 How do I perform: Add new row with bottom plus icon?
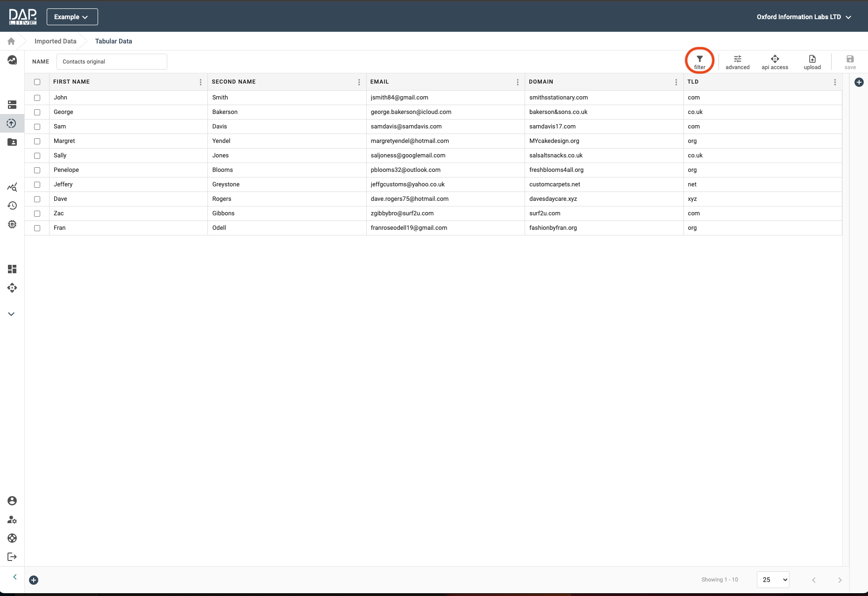[34, 580]
